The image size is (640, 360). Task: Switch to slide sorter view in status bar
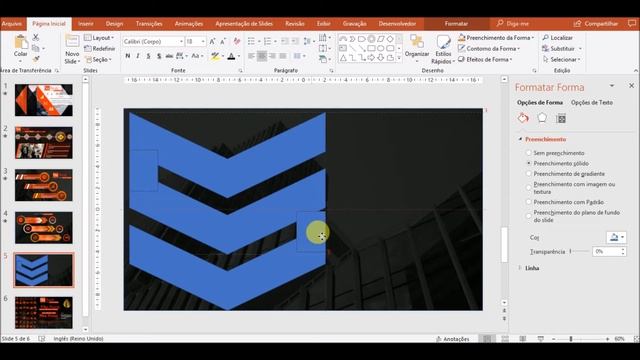505,339
